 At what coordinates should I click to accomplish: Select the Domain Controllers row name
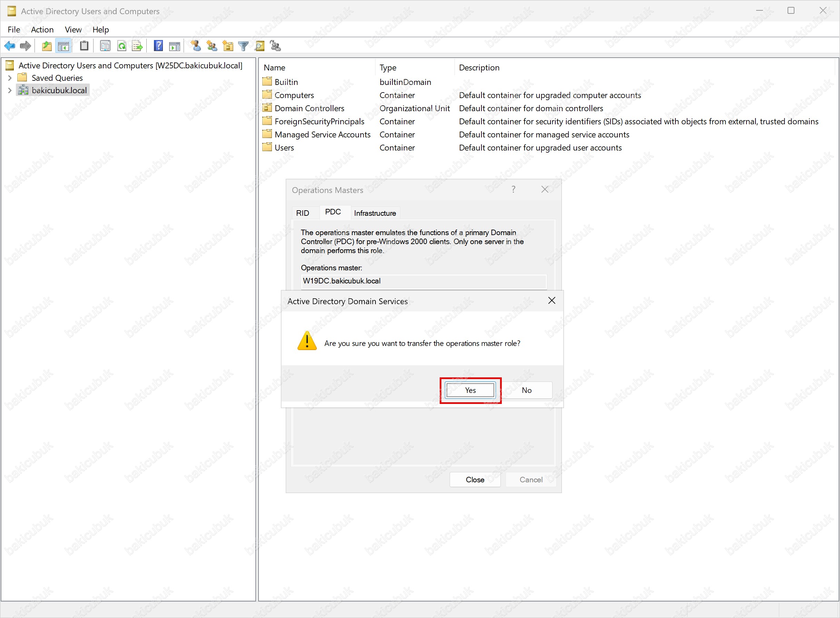click(309, 108)
